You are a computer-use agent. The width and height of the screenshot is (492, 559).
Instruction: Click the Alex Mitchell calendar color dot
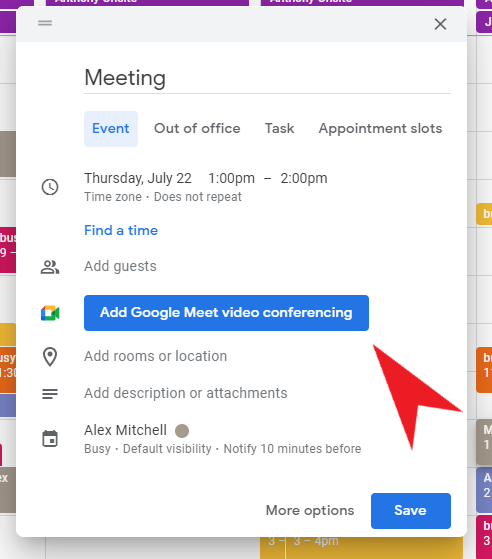pyautogui.click(x=182, y=431)
